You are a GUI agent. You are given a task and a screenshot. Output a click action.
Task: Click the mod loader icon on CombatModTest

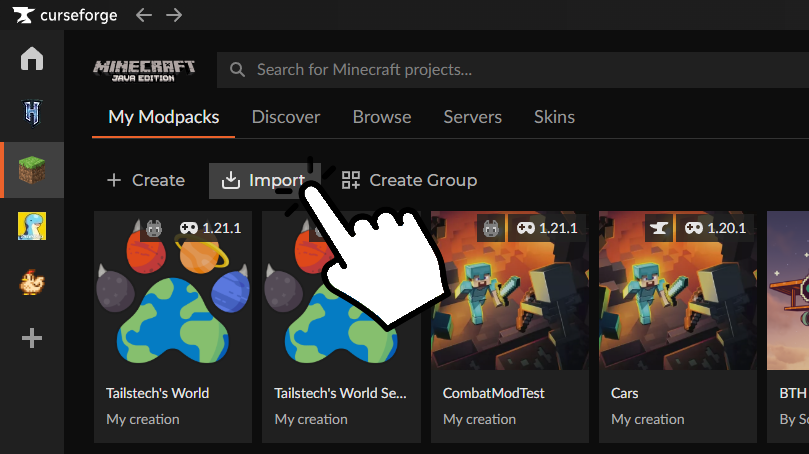pos(491,228)
